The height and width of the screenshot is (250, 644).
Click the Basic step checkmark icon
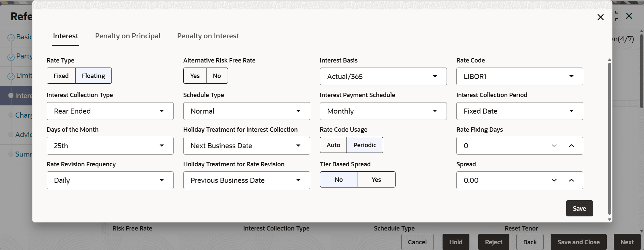pos(11,38)
